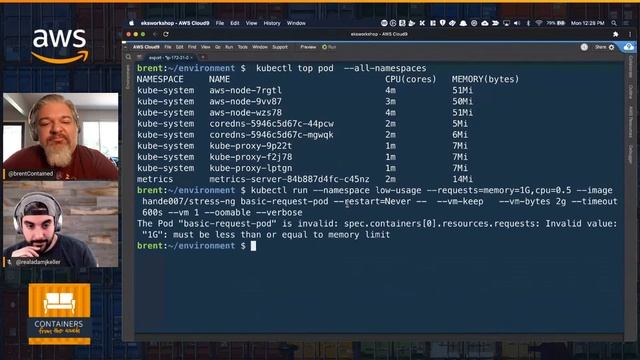Click the cloud icon in macOS menu bar
Viewport: 640px width, 360px height.
pos(484,23)
